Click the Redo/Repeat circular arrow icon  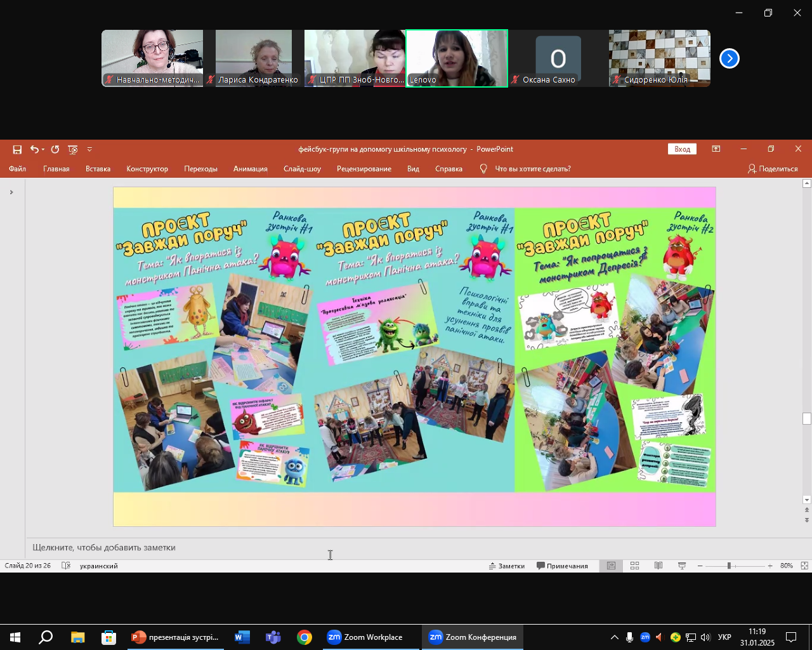point(55,150)
